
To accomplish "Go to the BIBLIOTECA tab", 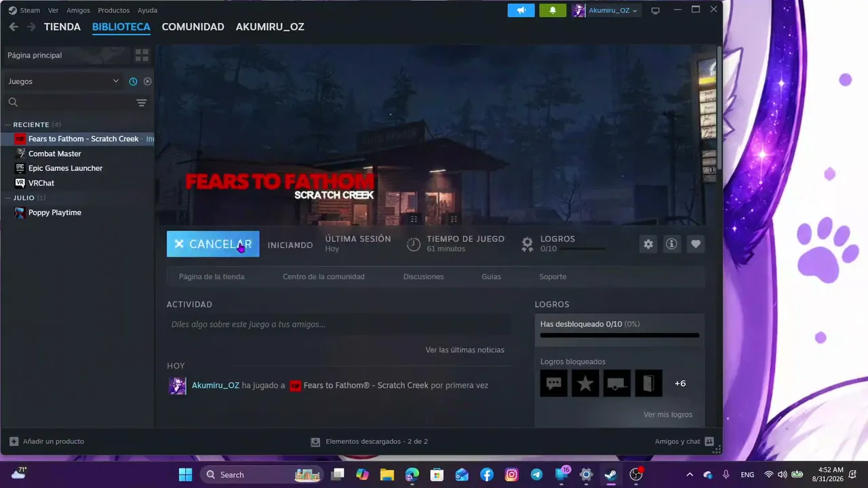I will (121, 27).
